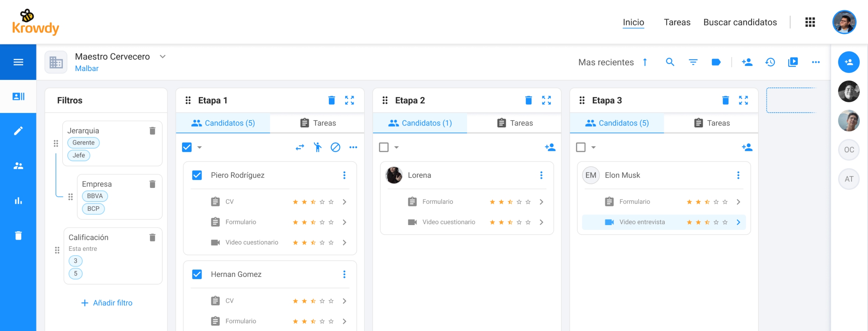Image resolution: width=868 pixels, height=331 pixels.
Task: Select the candidates board view sidebar icon
Action: [18, 96]
